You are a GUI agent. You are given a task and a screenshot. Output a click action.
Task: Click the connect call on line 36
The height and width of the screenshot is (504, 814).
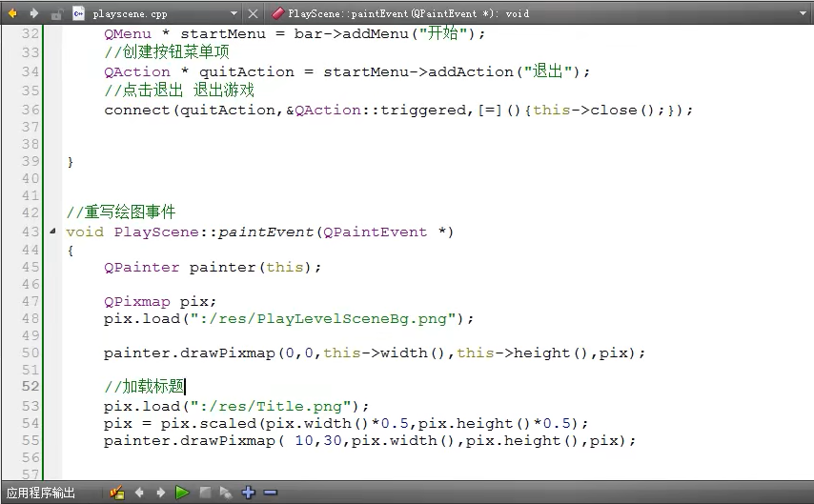click(137, 110)
